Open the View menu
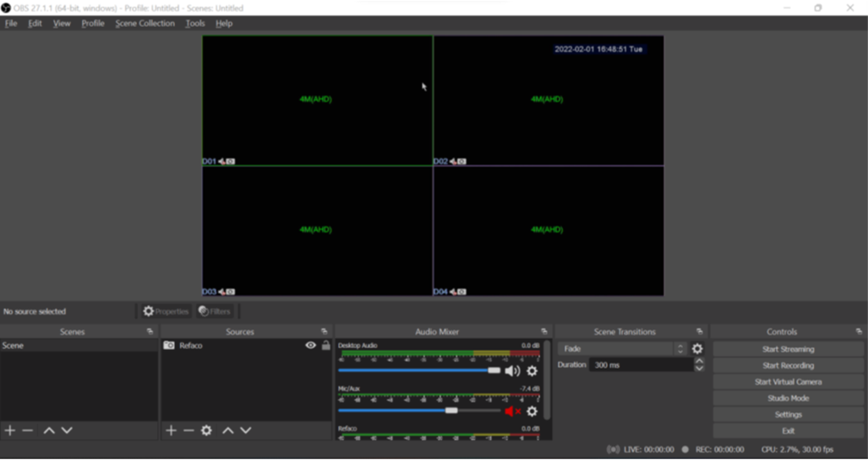The height and width of the screenshot is (460, 868). point(62,23)
